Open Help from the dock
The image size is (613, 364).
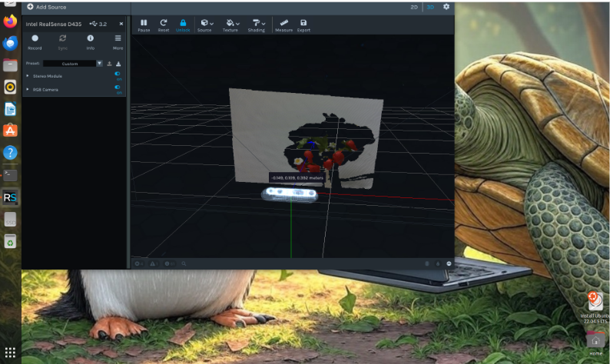[10, 153]
